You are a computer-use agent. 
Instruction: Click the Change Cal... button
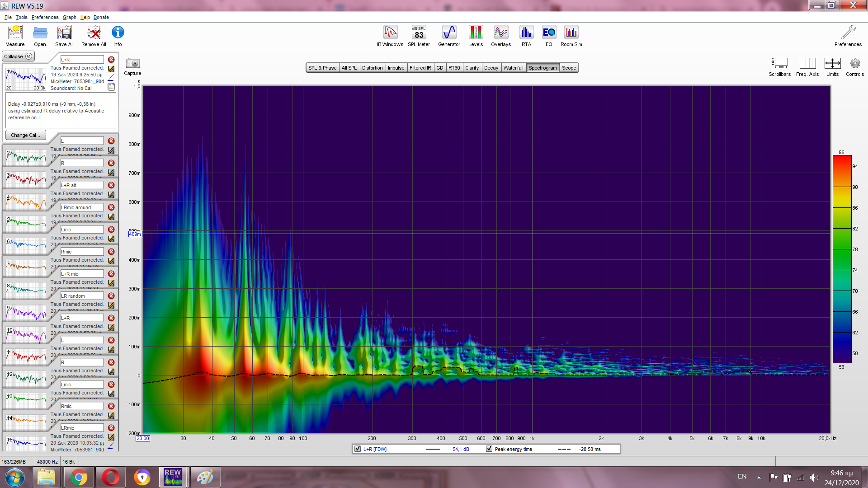click(x=25, y=135)
